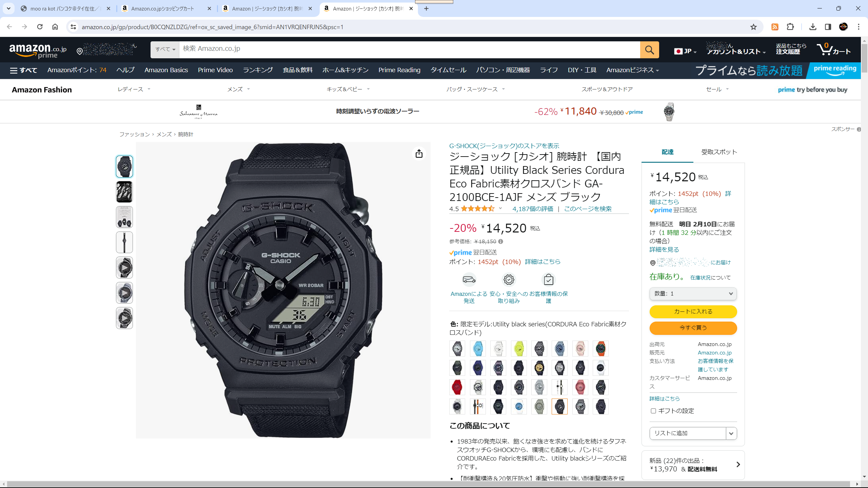Expand the リストに追加 dropdown arrow
This screenshot has width=868, height=488.
[731, 433]
